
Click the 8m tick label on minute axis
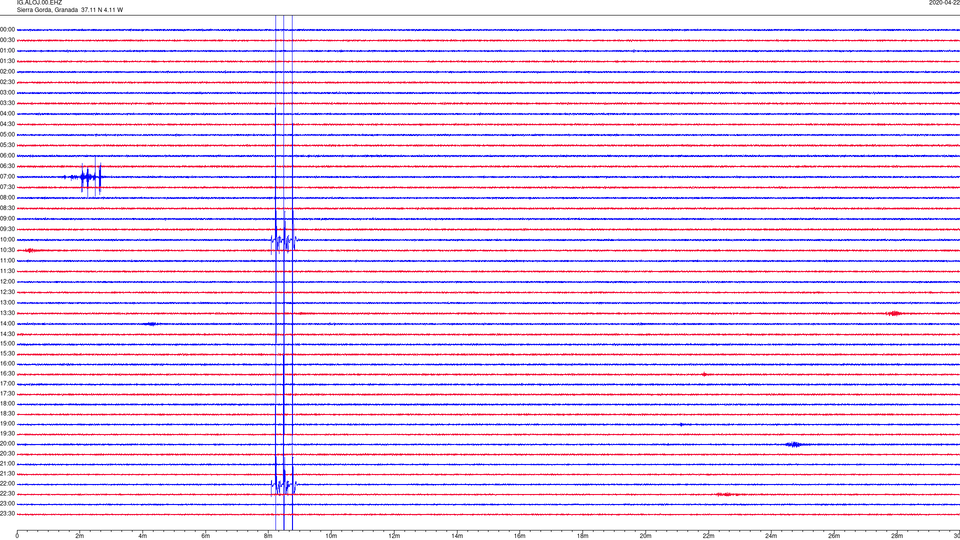point(268,536)
